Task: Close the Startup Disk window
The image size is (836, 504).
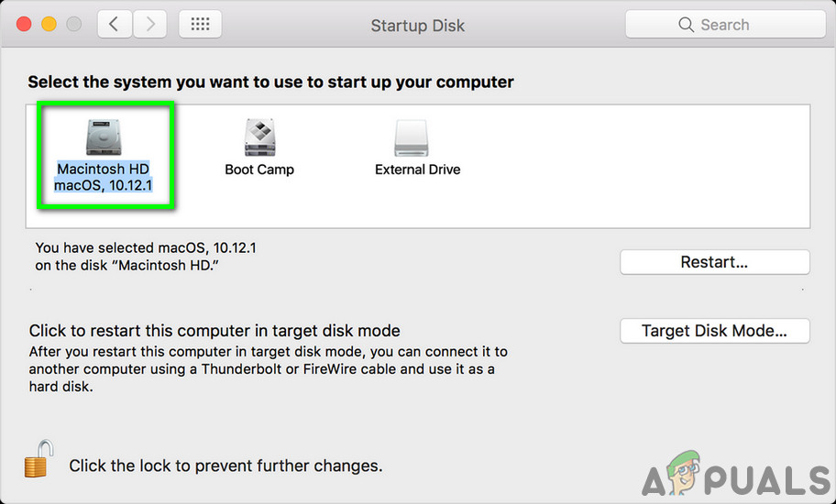Action: (x=25, y=25)
